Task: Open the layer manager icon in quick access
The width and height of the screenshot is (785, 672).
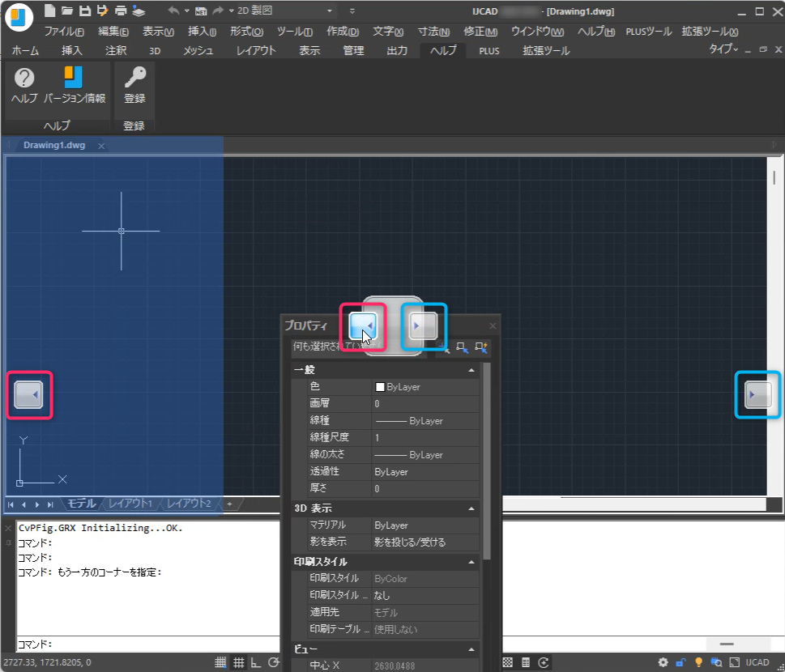Action: pyautogui.click(x=139, y=11)
